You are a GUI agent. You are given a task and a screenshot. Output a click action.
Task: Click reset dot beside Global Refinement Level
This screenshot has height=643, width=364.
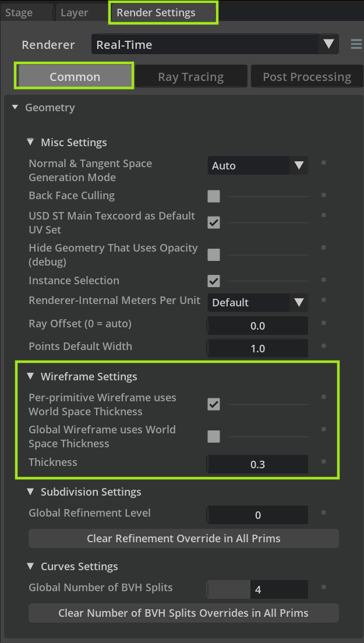coord(323,512)
